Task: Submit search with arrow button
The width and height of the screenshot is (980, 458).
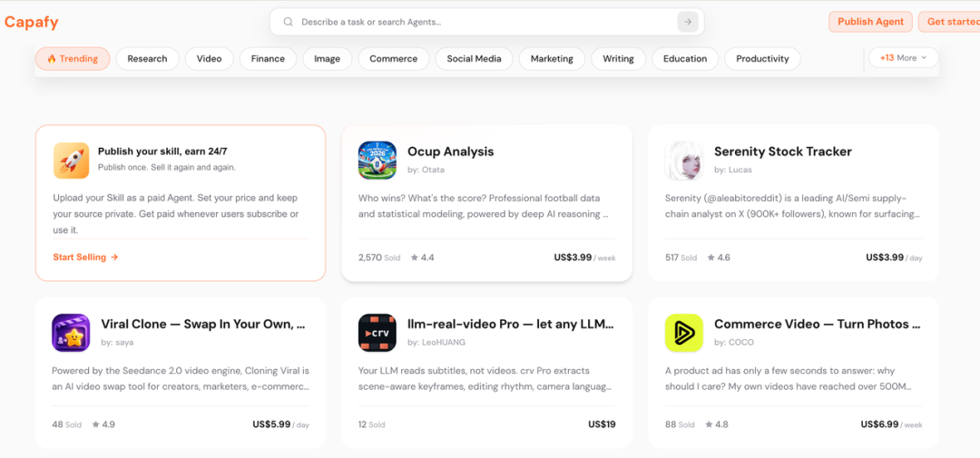Action: click(688, 22)
